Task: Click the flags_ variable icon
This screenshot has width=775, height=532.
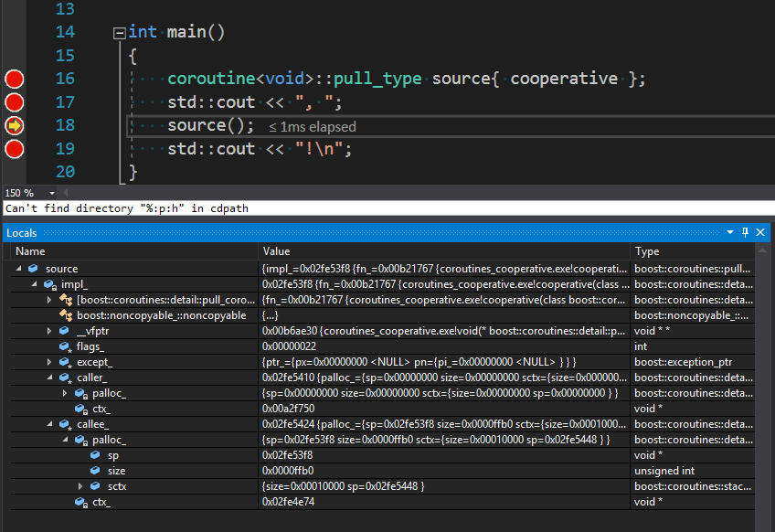Action: click(66, 346)
